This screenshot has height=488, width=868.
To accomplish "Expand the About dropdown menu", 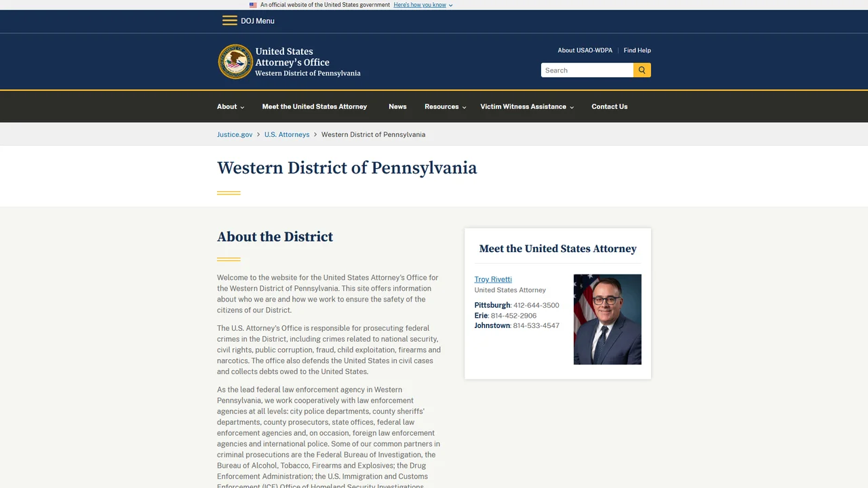I will (x=231, y=106).
